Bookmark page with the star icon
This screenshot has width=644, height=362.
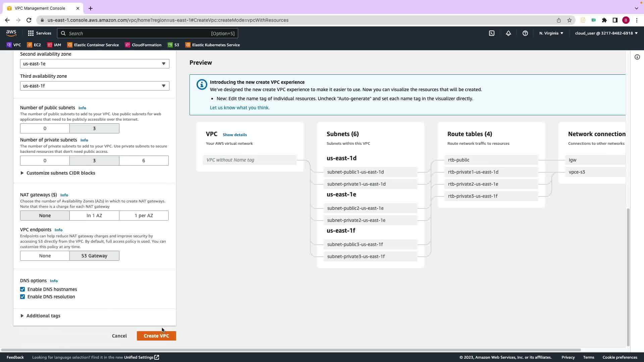point(570,20)
